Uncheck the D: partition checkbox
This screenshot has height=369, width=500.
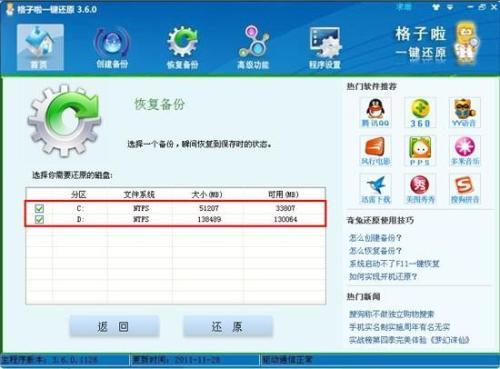pos(39,219)
